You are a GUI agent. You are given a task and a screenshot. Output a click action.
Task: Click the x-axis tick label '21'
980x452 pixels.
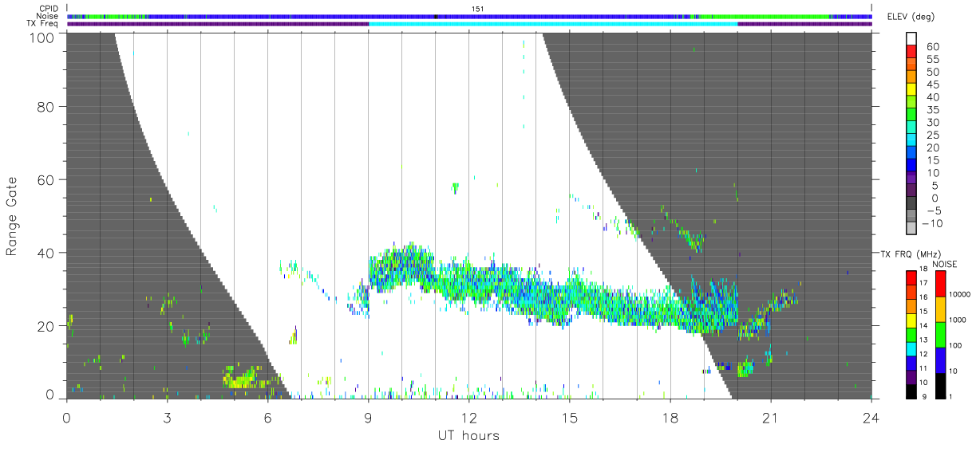point(770,417)
